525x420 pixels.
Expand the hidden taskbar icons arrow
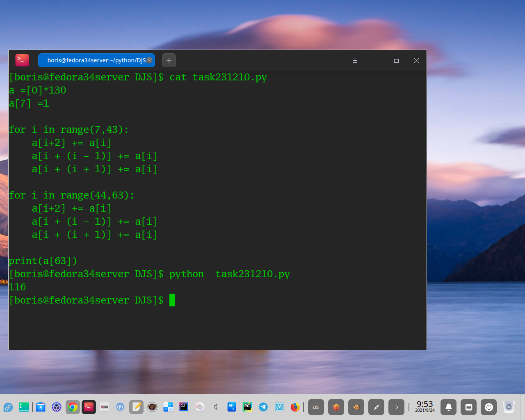pos(396,407)
